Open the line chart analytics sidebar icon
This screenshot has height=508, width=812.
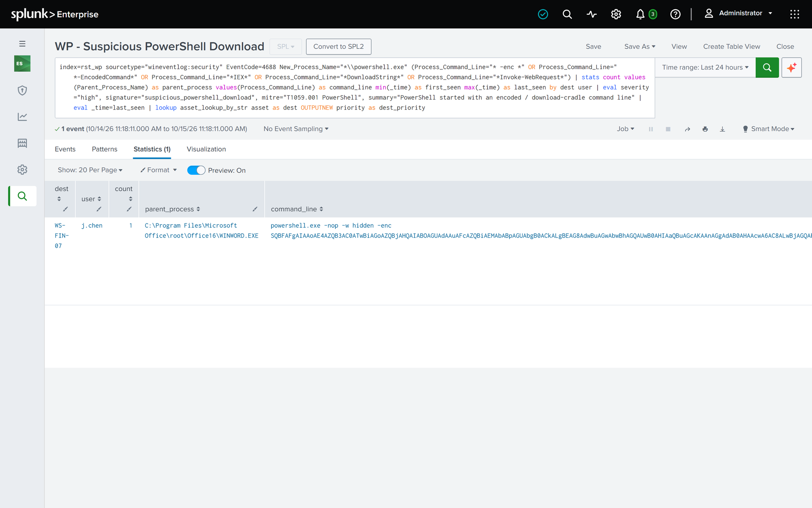22,117
